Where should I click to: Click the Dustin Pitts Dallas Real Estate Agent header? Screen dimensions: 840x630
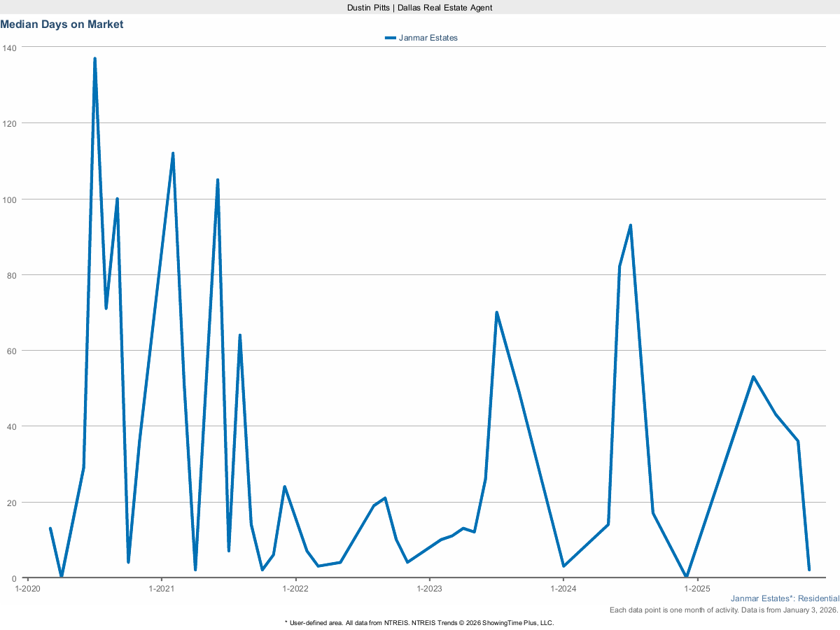click(419, 8)
